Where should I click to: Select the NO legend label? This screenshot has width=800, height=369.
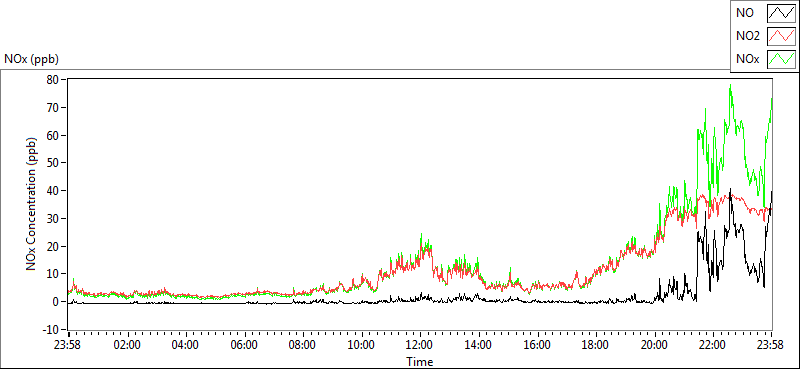[x=744, y=14]
